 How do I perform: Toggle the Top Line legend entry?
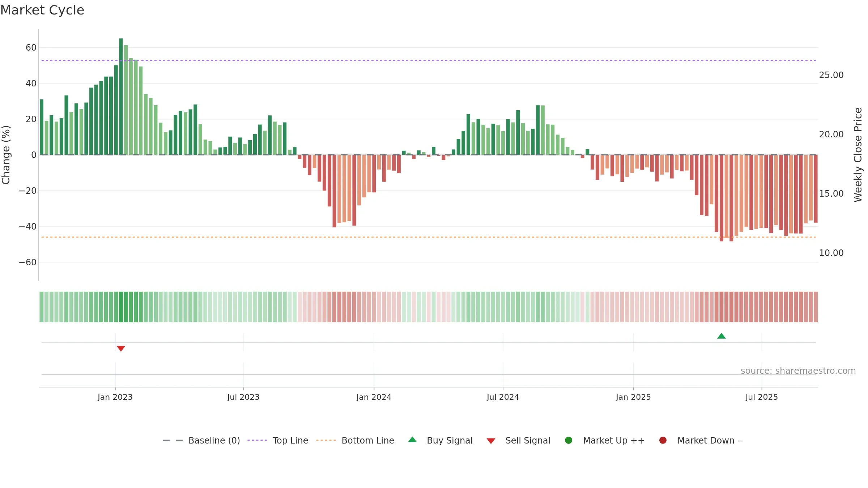pos(278,440)
